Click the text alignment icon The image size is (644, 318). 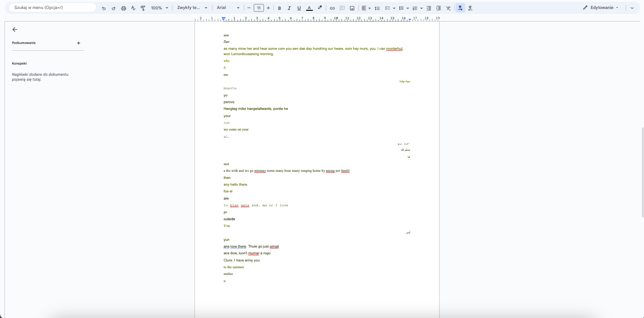(x=364, y=8)
